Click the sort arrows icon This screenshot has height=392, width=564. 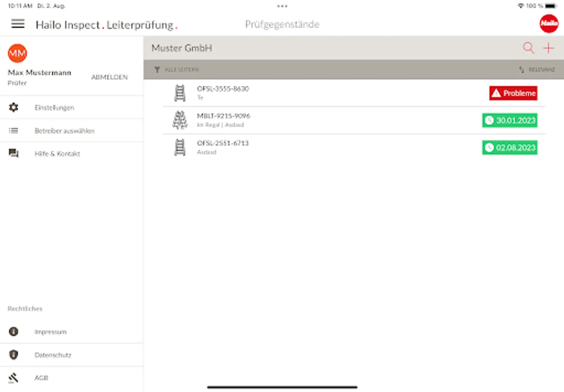tap(521, 70)
